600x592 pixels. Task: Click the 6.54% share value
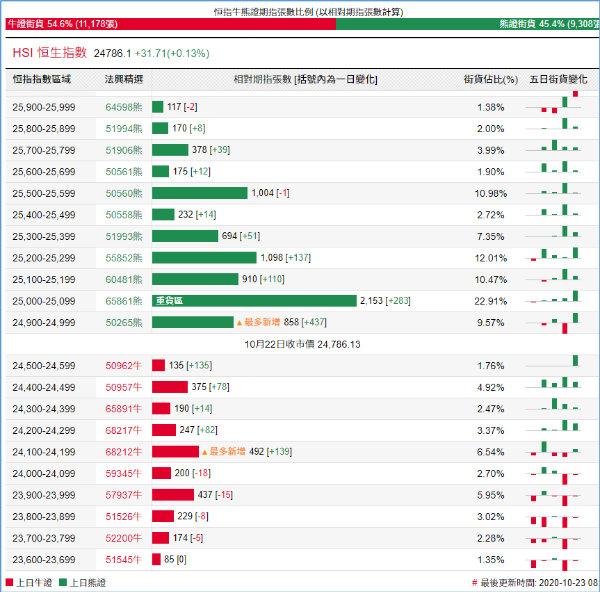click(x=491, y=452)
